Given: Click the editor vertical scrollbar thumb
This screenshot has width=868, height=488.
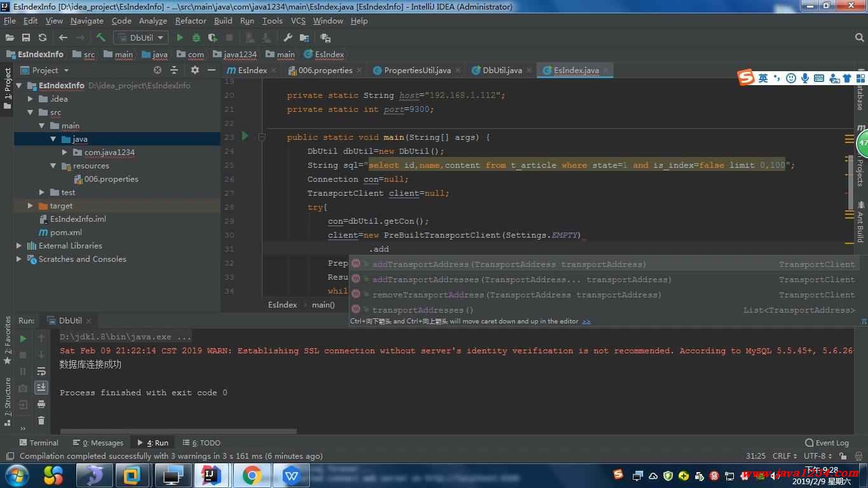Looking at the screenshot, I should pyautogui.click(x=851, y=182).
